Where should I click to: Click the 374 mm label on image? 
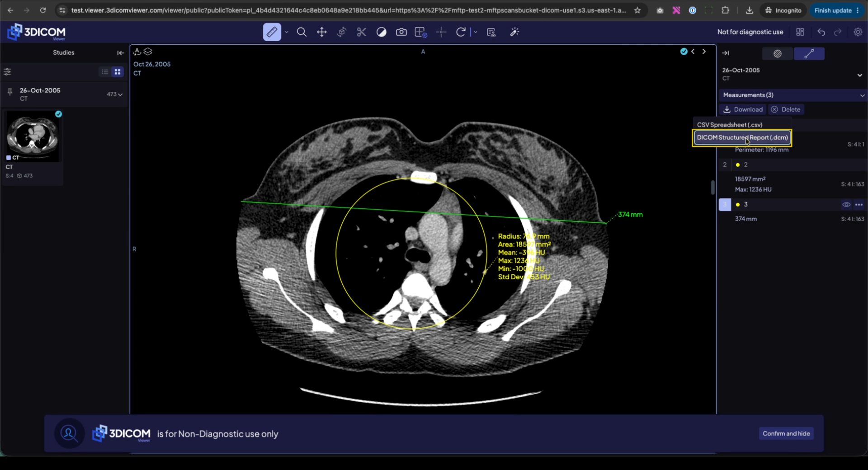(x=630, y=214)
